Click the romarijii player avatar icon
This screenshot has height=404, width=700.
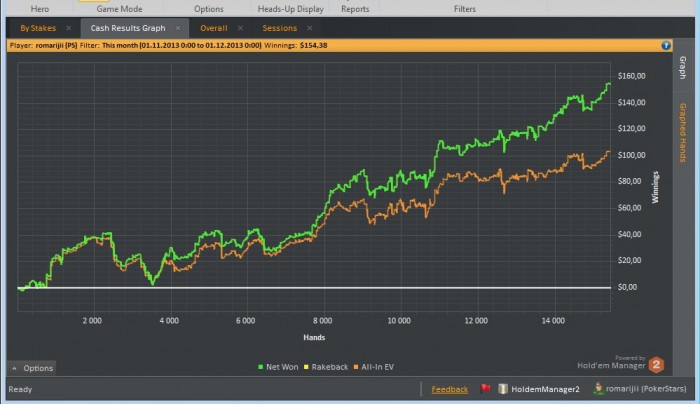click(x=598, y=388)
